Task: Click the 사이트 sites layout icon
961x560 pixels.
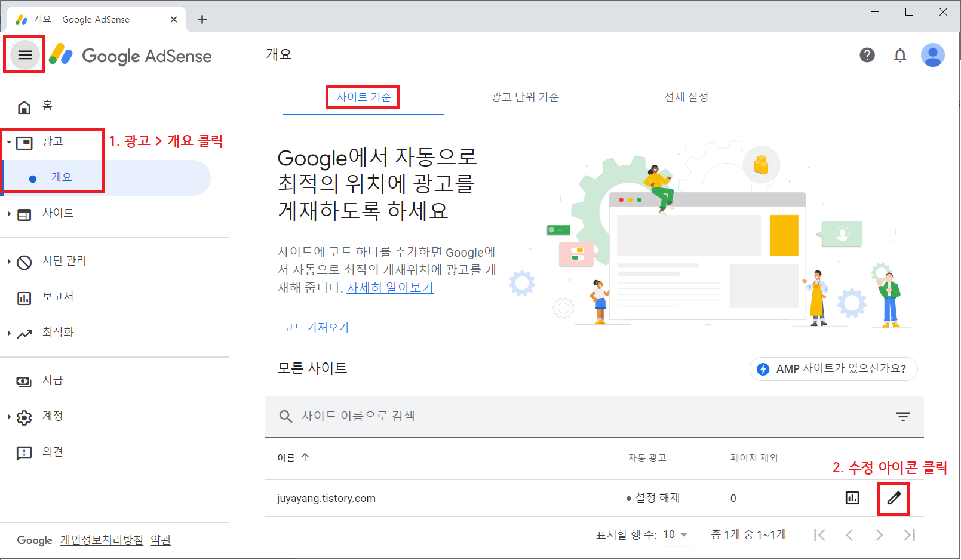Action: tap(24, 214)
